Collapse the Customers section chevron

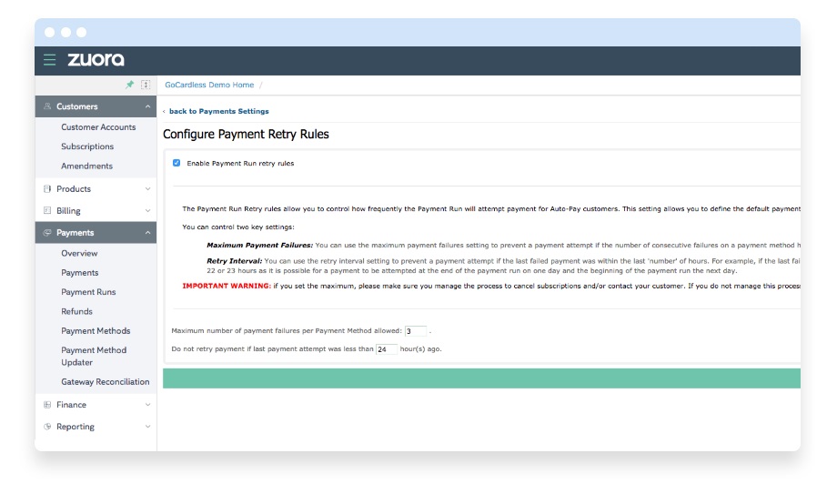pos(147,106)
